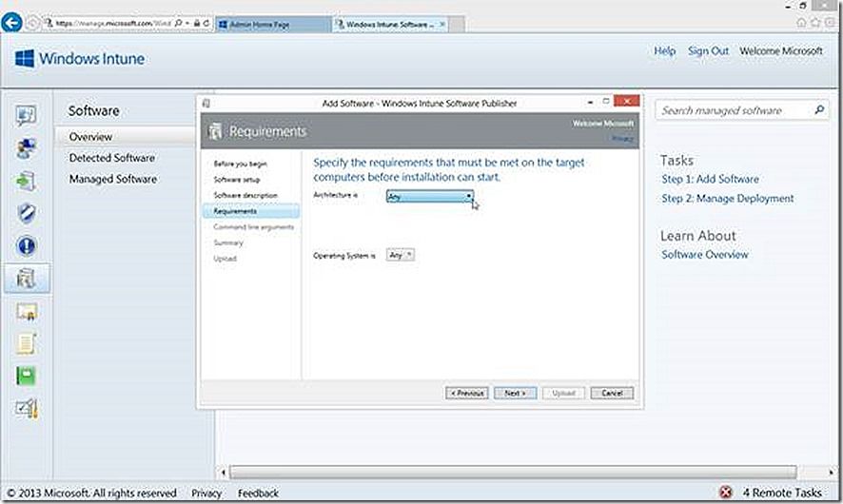
Task: Click the Privacy link in footer
Action: [x=206, y=493]
